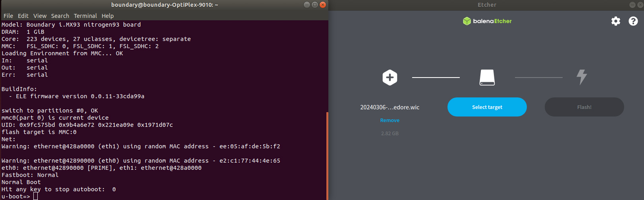
Task: Click the plus image source icon
Action: [x=389, y=78]
